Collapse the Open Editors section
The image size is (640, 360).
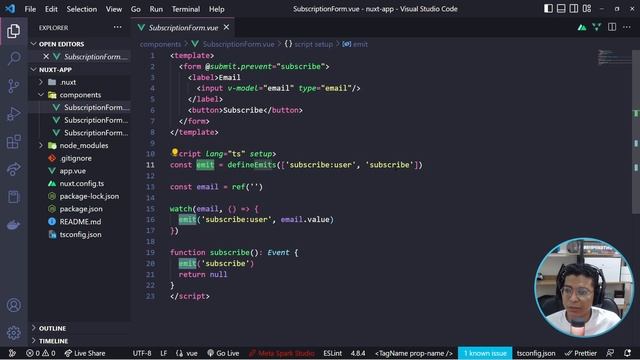click(x=80, y=44)
